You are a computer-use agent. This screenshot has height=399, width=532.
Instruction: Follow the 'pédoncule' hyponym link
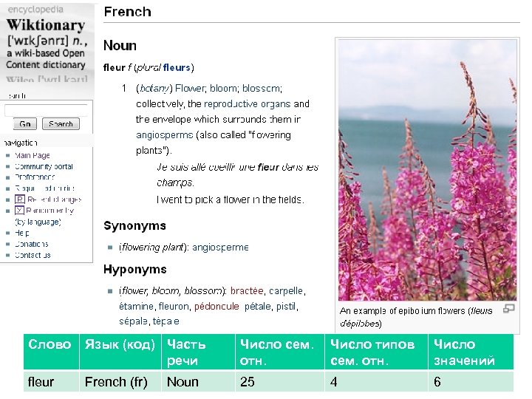pos(217,306)
